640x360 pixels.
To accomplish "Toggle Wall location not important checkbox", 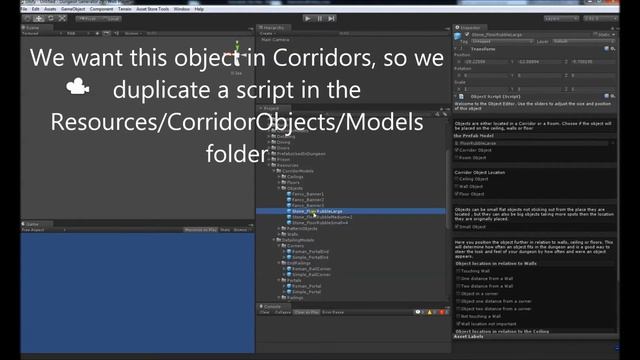I will click(x=458, y=324).
